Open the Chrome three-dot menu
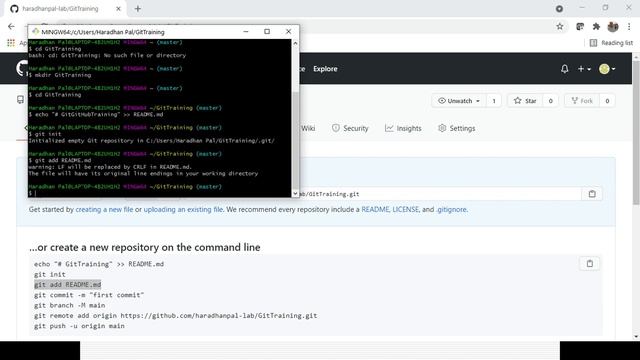The width and height of the screenshot is (640, 360). click(629, 27)
